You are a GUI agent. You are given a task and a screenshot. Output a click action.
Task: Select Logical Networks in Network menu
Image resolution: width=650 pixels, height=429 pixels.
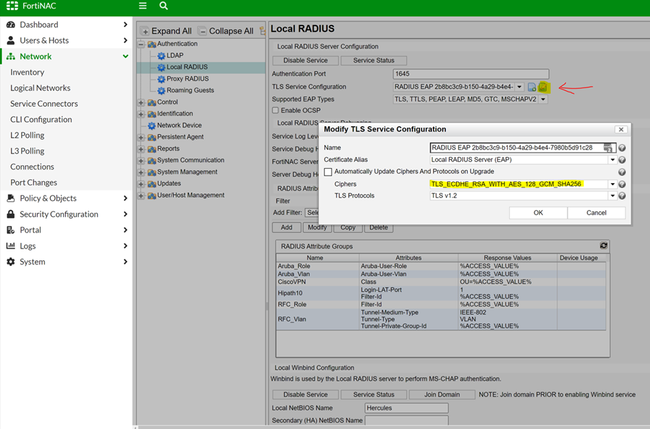point(40,88)
